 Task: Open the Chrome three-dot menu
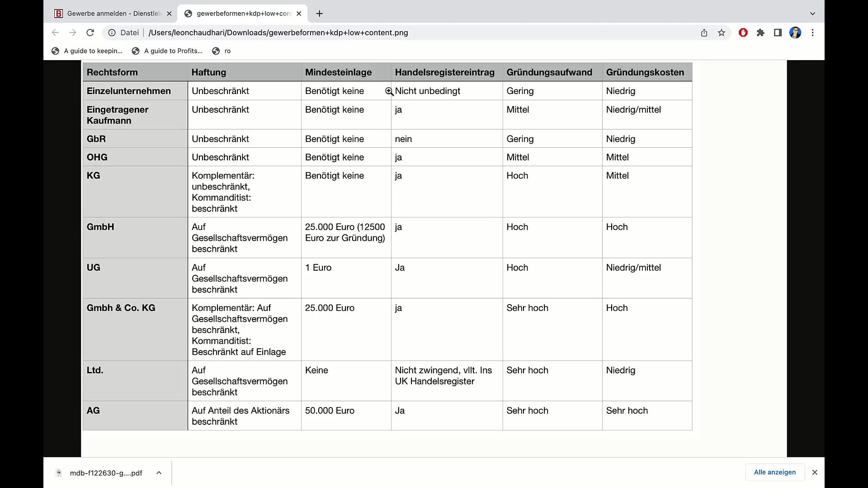[812, 33]
